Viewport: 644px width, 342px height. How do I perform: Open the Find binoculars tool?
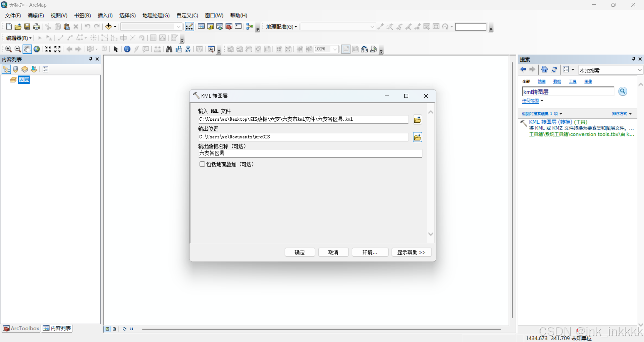tap(169, 49)
